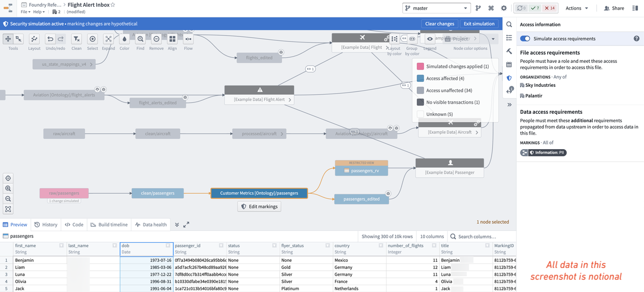Open the Find tool
644x292 pixels.
click(140, 39)
